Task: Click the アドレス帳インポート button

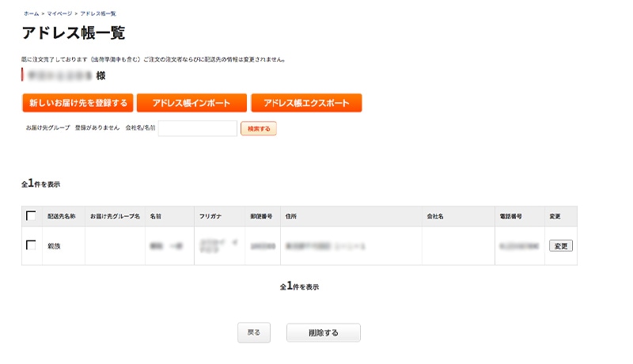Action: (191, 104)
